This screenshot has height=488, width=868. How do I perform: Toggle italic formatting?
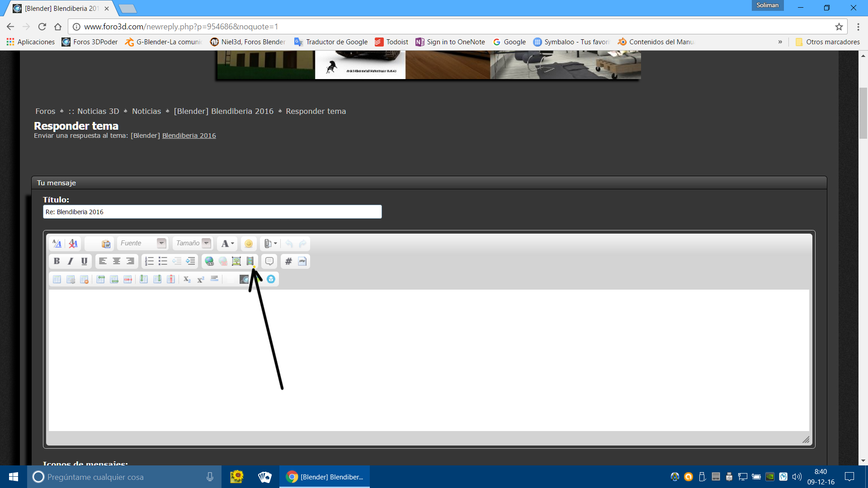70,261
